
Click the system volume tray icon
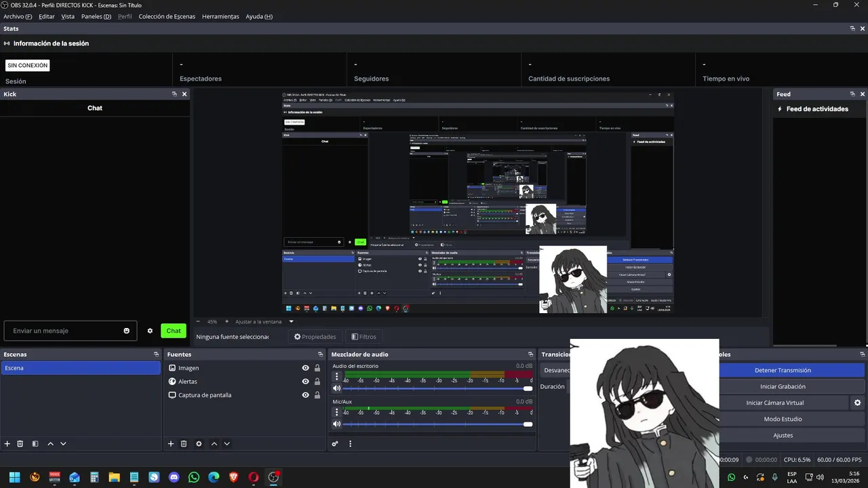click(820, 477)
